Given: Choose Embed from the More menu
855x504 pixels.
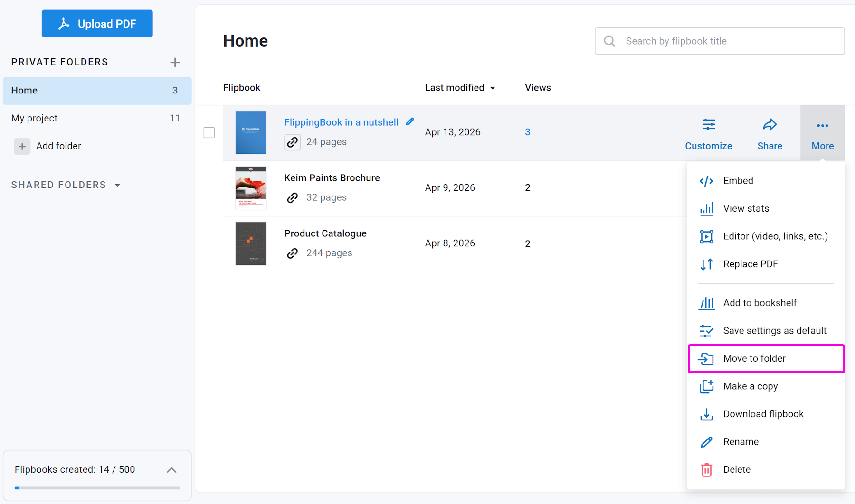Looking at the screenshot, I should (x=738, y=181).
